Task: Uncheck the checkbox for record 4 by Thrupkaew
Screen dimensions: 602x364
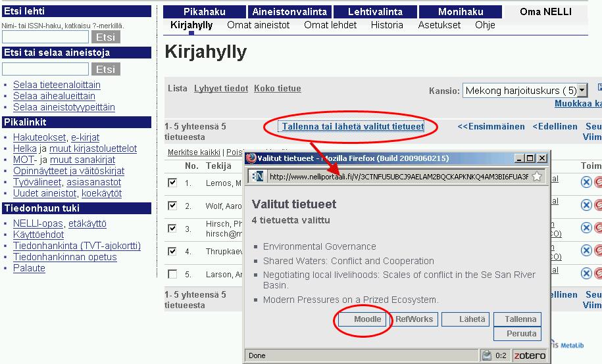Action: click(x=172, y=251)
